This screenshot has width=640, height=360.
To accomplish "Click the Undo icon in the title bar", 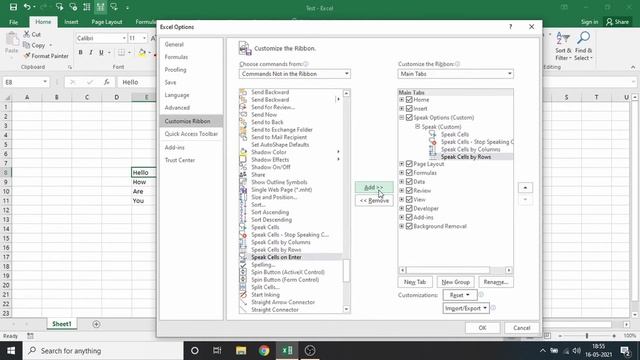I will [x=27, y=7].
